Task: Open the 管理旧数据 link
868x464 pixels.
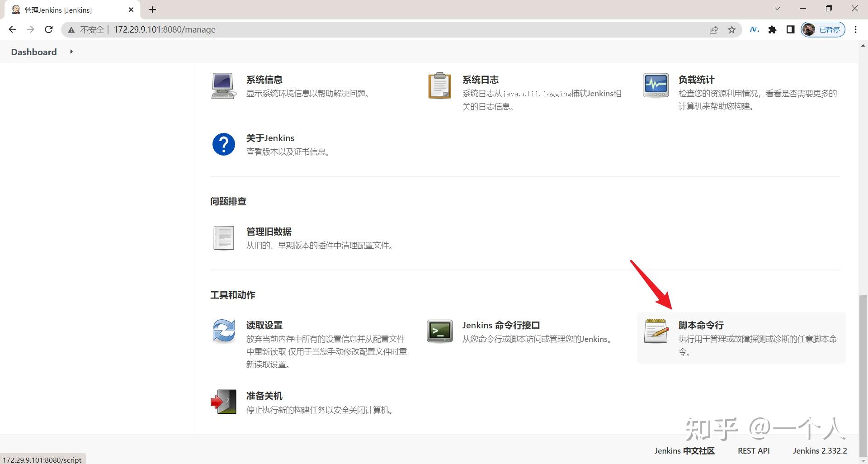Action: [x=269, y=232]
